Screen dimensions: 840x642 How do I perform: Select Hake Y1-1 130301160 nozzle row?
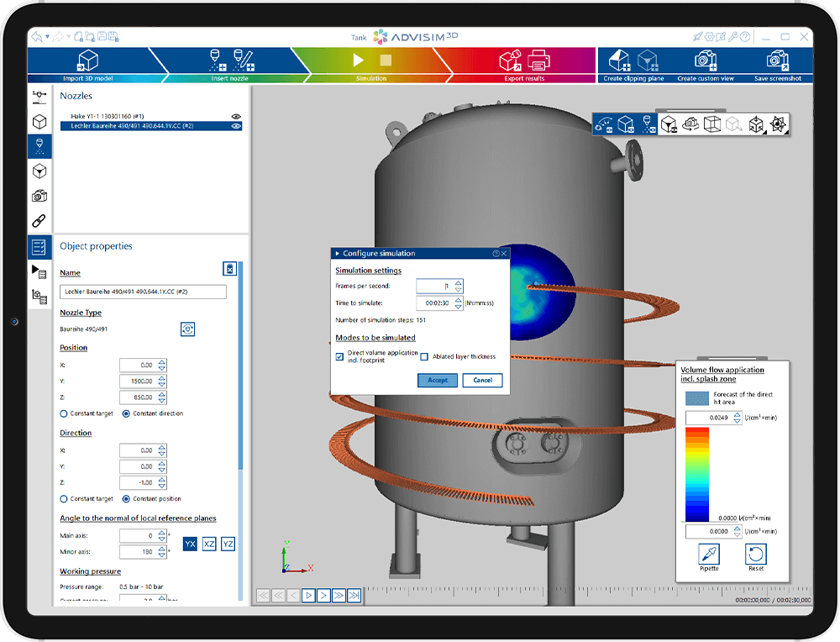point(151,116)
